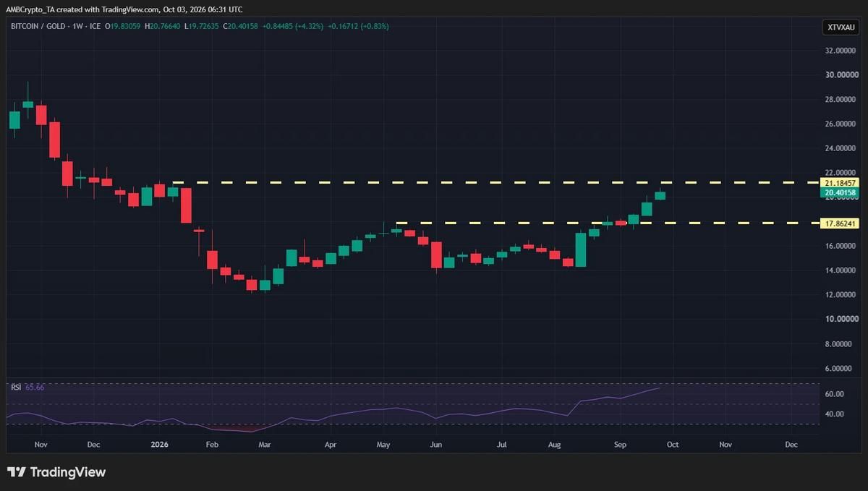The image size is (868, 491).
Task: Click the Oct label on time axis
Action: 672,445
